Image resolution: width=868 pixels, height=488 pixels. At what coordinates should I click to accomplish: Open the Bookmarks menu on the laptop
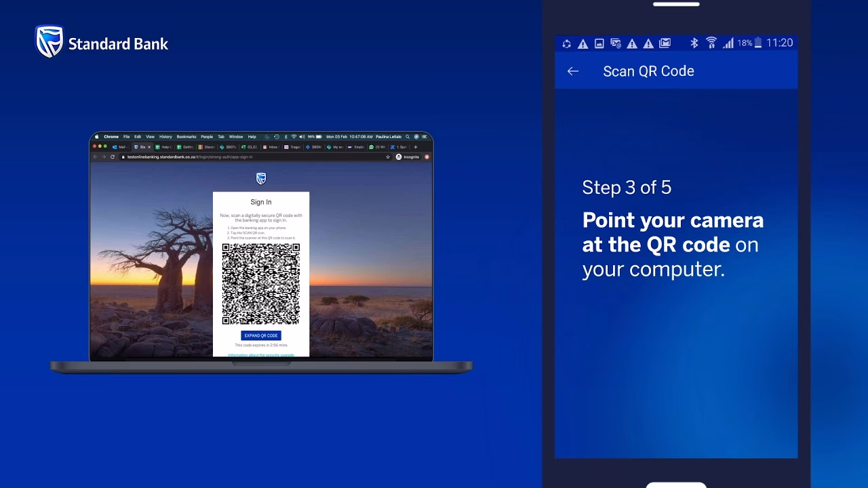tap(186, 137)
